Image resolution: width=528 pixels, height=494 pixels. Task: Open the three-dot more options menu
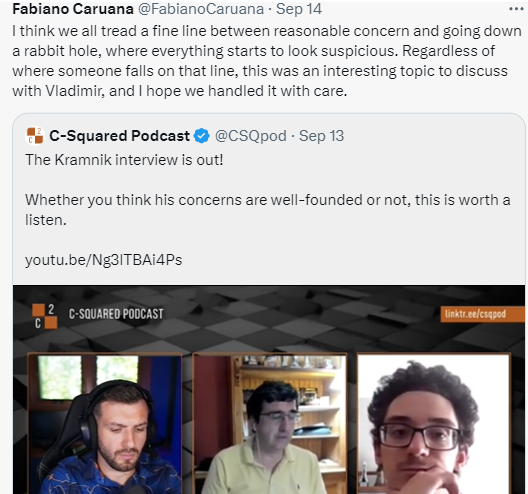point(516,9)
